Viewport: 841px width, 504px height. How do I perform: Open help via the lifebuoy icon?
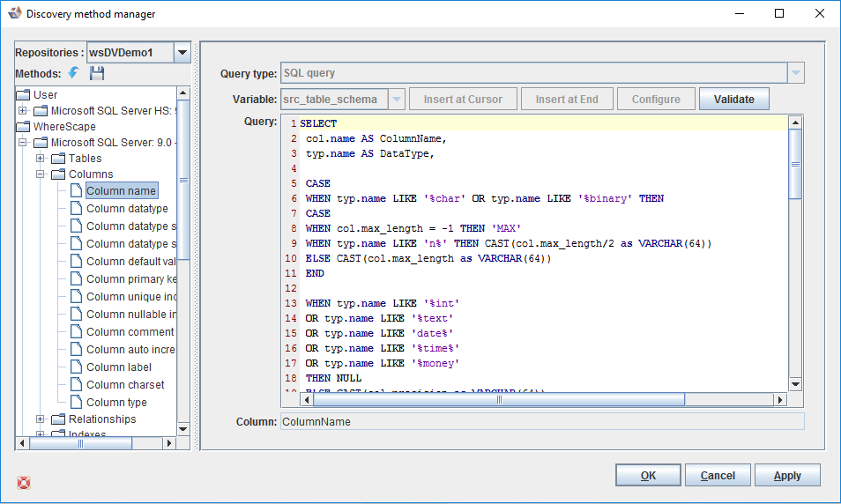pyautogui.click(x=24, y=482)
